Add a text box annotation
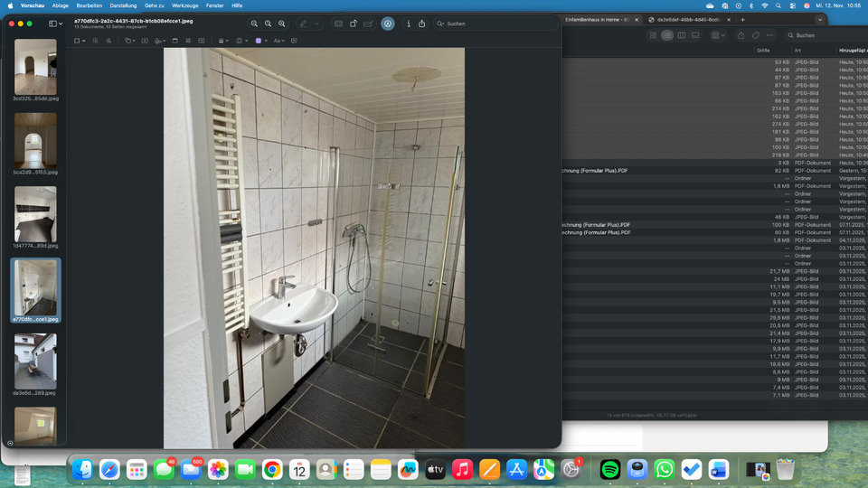868x488 pixels. coord(145,41)
